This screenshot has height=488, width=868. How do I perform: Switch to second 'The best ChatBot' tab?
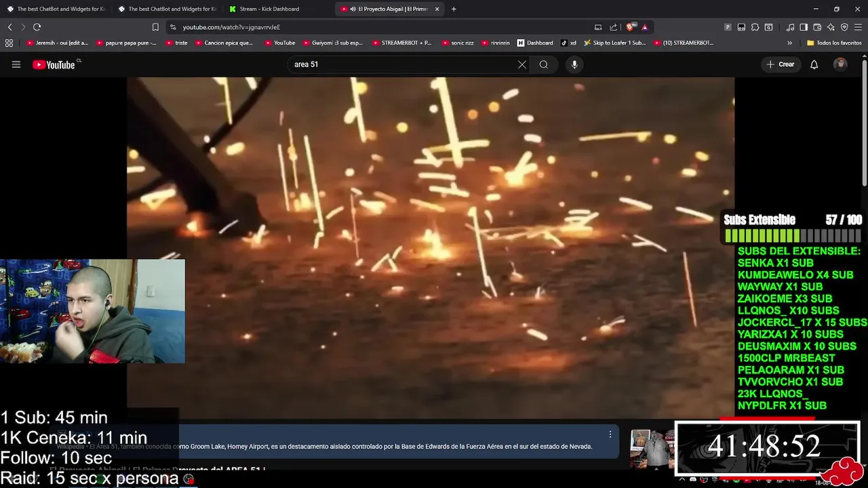[x=167, y=9]
